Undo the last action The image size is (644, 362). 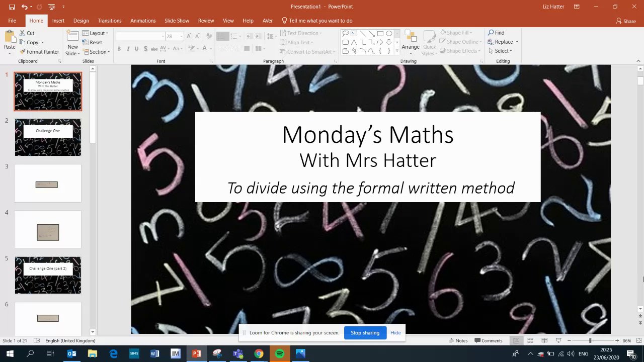click(x=24, y=7)
